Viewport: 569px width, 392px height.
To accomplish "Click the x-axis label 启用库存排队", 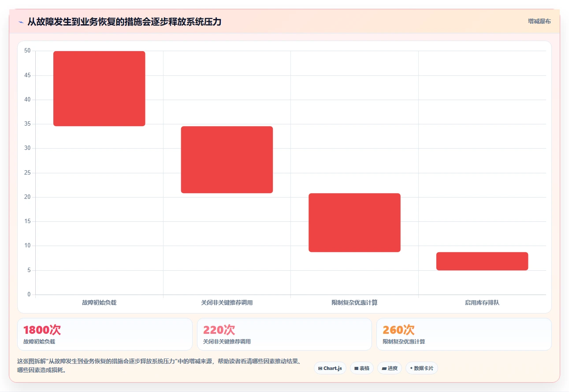I will tap(482, 303).
